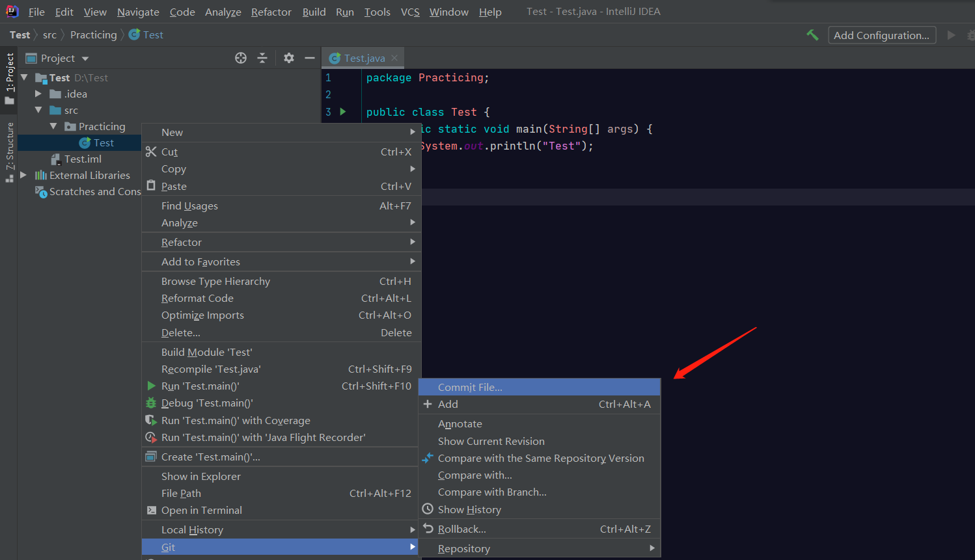The width and height of the screenshot is (975, 560).
Task: Expand the .idea folder
Action: pyautogui.click(x=38, y=94)
